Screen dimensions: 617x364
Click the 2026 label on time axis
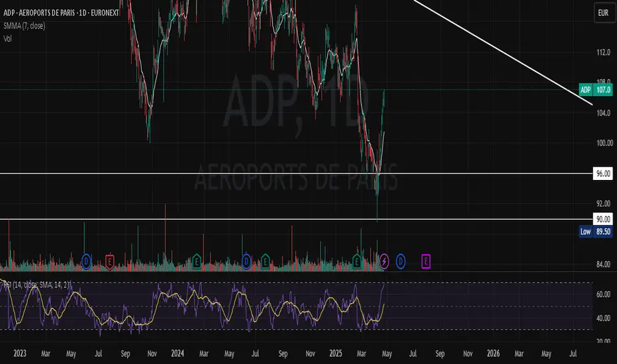tap(493, 353)
